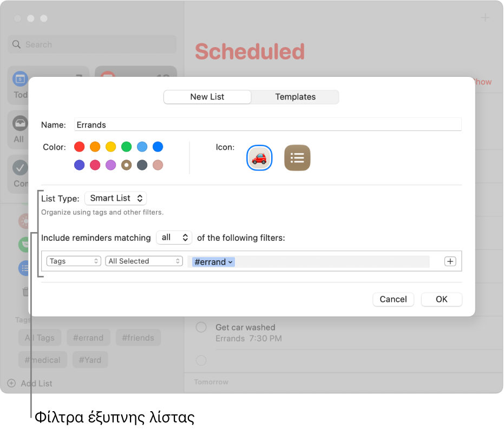Click the Scheduled list title
The height and width of the screenshot is (429, 504).
[250, 51]
